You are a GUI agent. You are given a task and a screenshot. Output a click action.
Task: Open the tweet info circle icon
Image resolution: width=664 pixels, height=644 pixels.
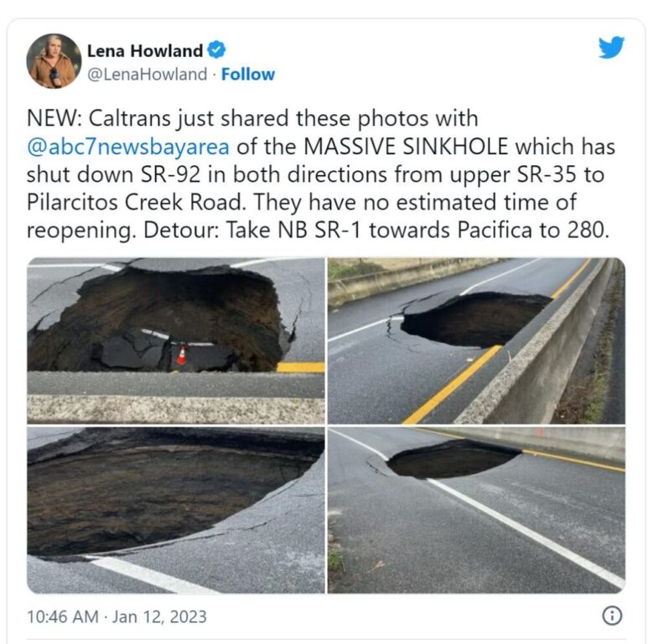[x=612, y=615]
